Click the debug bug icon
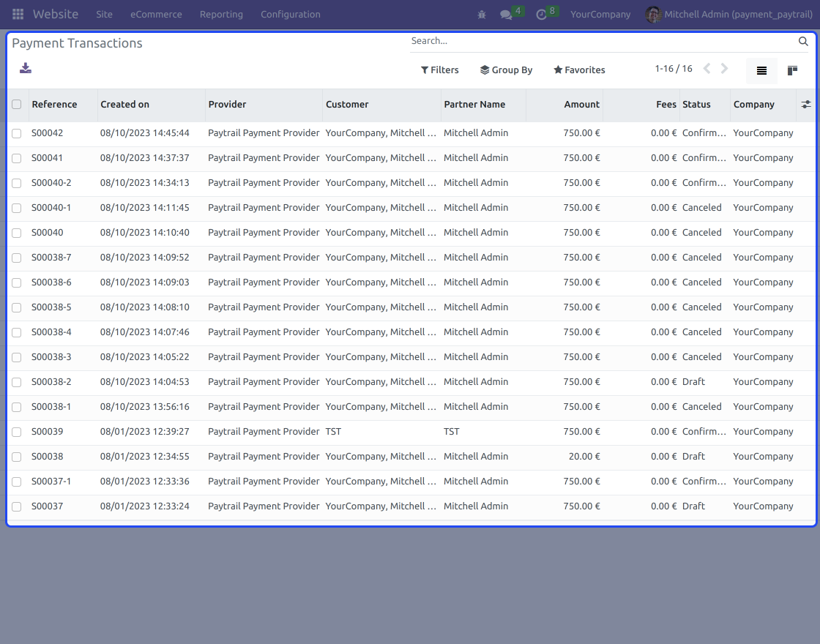This screenshot has width=820, height=644. tap(482, 15)
